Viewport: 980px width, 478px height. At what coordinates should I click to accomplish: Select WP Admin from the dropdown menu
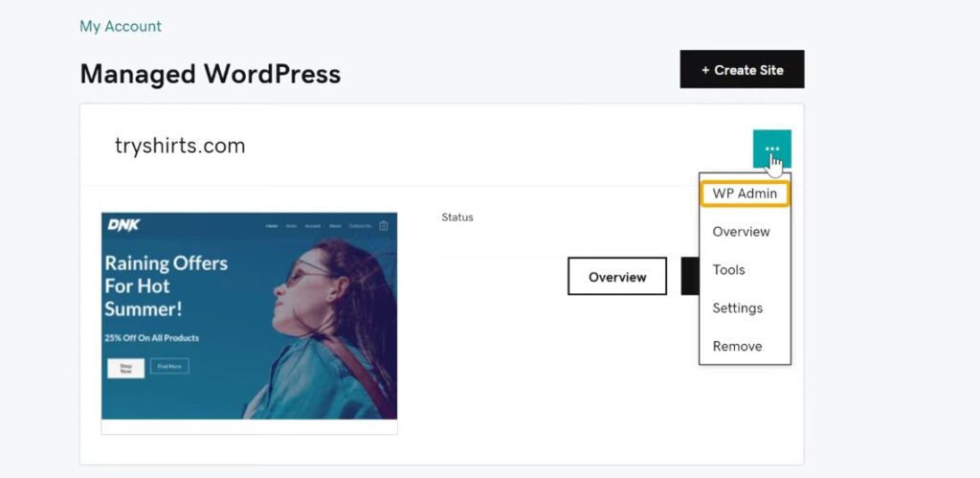click(x=746, y=193)
